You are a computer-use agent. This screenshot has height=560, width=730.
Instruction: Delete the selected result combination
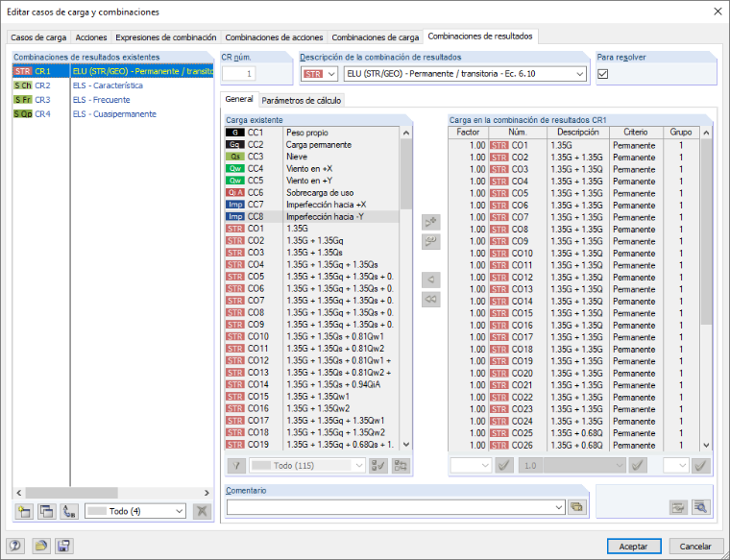click(x=202, y=511)
